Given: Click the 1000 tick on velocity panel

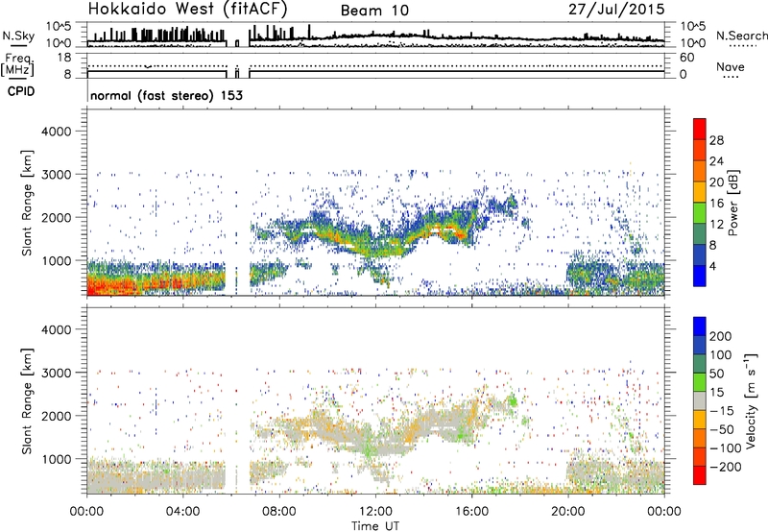Looking at the screenshot, I should [56, 459].
